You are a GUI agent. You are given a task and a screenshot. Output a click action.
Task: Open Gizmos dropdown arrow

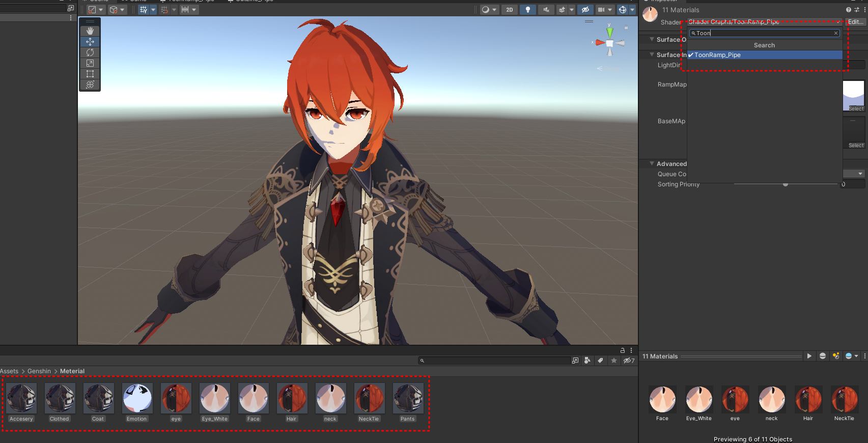pyautogui.click(x=632, y=10)
